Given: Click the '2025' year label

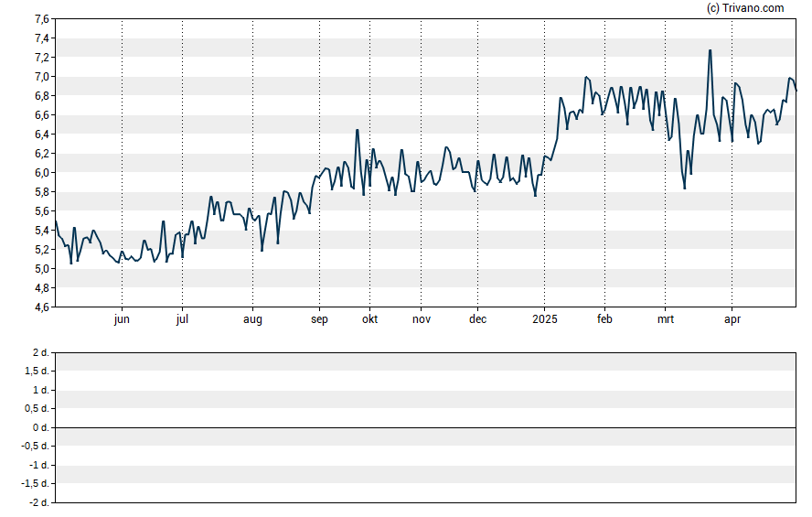Looking at the screenshot, I should point(545,319).
